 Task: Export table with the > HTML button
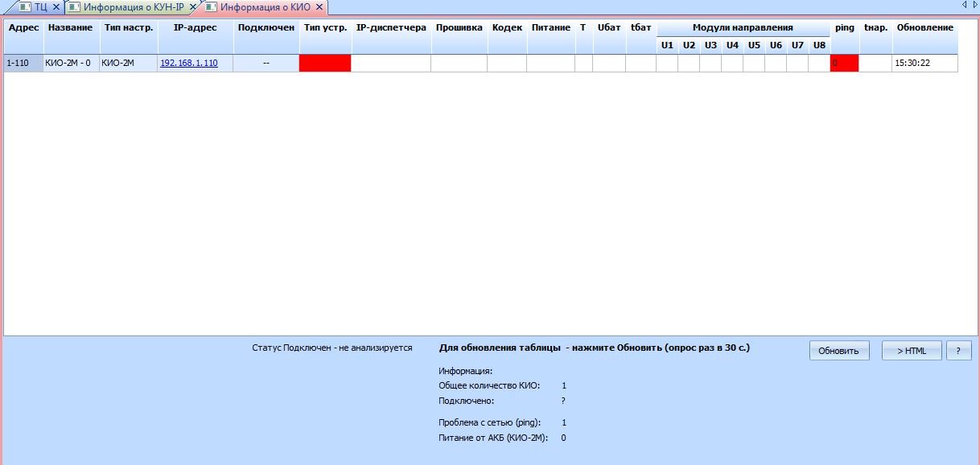[911, 351]
